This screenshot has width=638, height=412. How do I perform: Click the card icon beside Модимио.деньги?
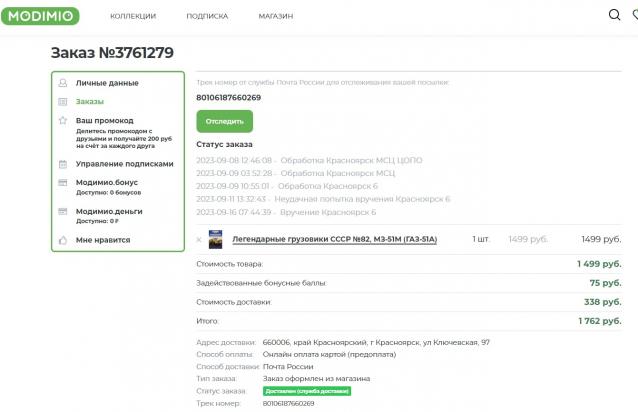point(63,212)
